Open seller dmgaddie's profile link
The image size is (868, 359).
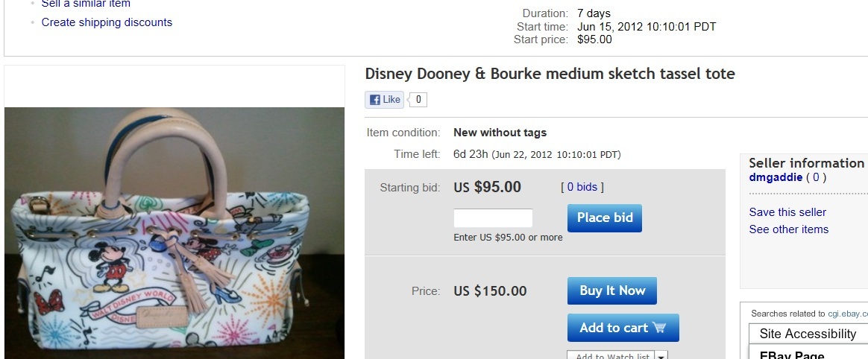(776, 178)
